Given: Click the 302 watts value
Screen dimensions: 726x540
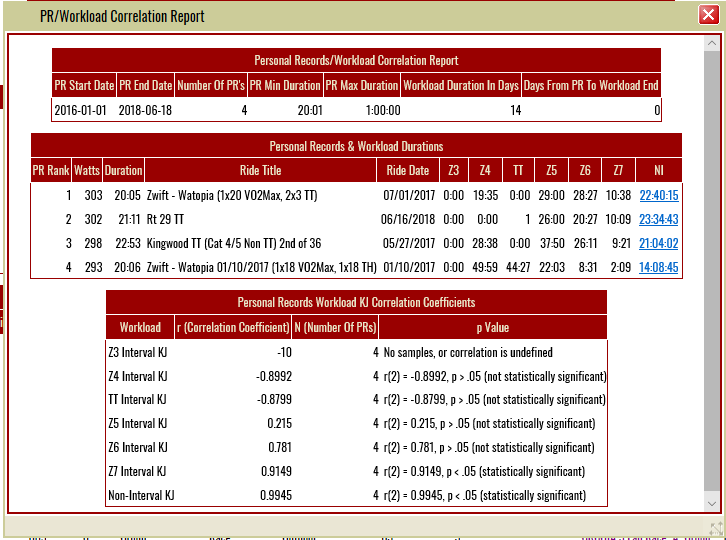Looking at the screenshot, I should tap(93, 219).
